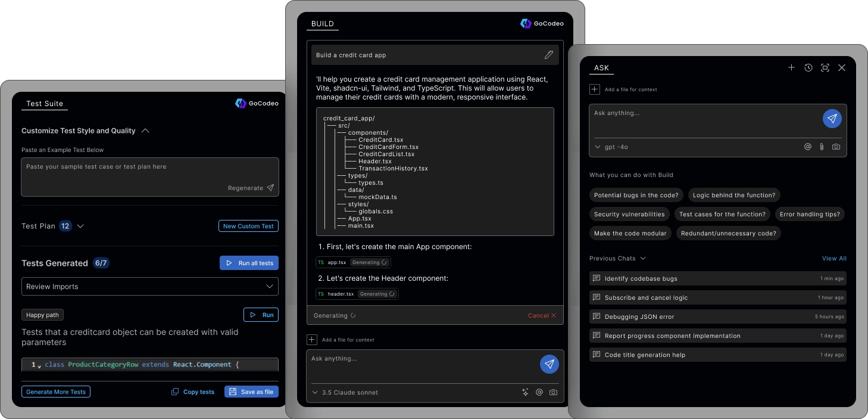Start a new chat with the plus icon
The width and height of the screenshot is (868, 419).
(791, 67)
